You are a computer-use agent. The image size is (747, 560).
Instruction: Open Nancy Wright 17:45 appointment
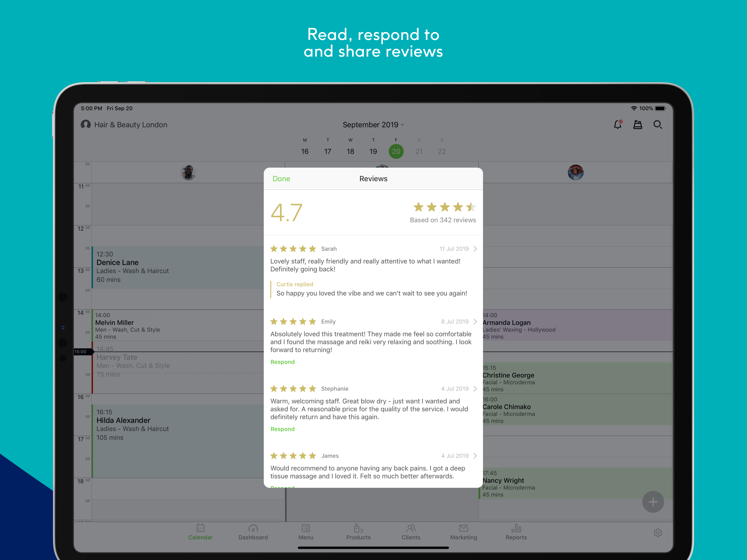576,483
